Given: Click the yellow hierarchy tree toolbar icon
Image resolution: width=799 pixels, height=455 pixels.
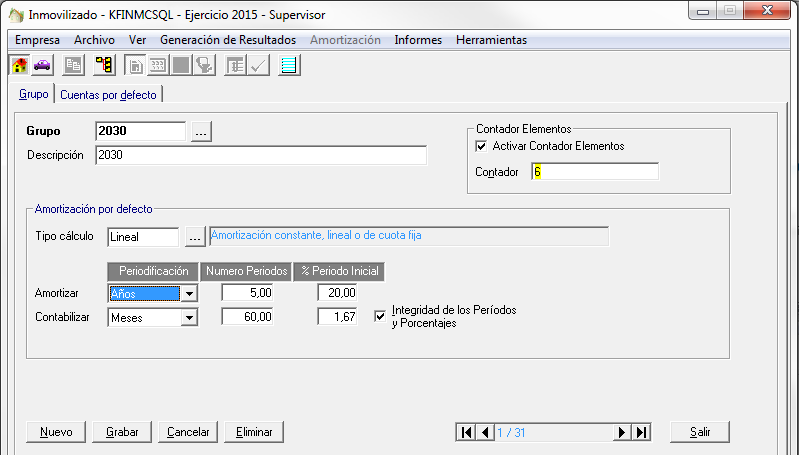Looking at the screenshot, I should pyautogui.click(x=103, y=66).
